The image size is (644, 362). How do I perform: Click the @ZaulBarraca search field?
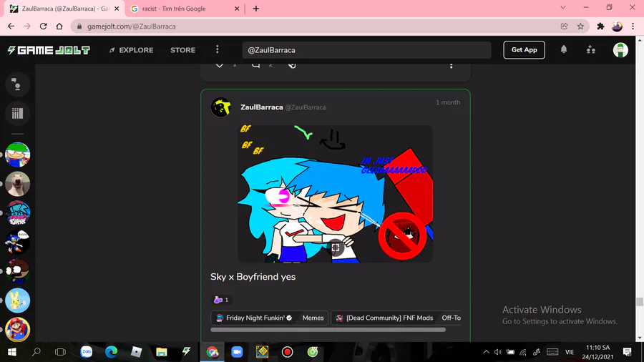[366, 50]
